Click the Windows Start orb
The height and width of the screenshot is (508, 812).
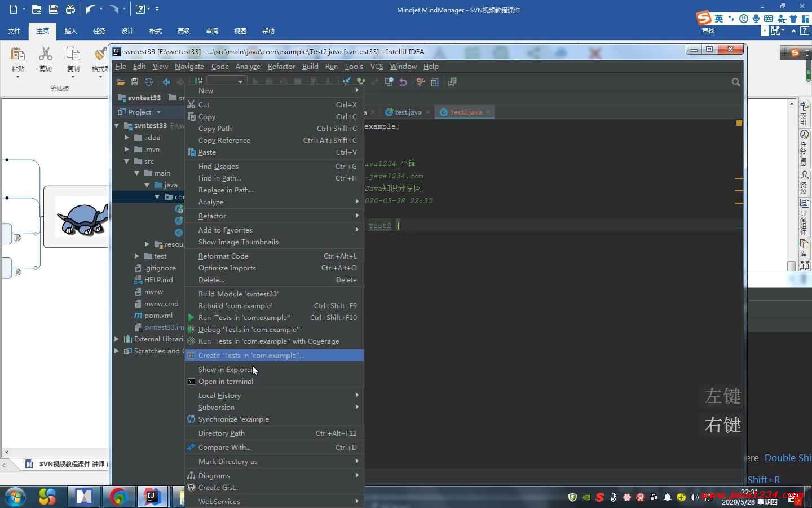coord(15,497)
